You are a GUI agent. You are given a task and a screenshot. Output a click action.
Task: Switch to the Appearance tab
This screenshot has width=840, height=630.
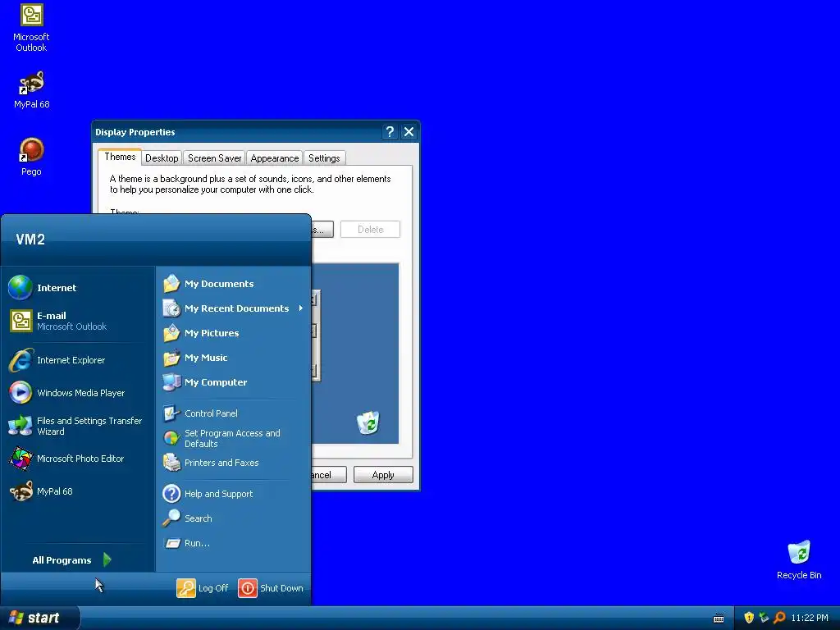(x=275, y=158)
